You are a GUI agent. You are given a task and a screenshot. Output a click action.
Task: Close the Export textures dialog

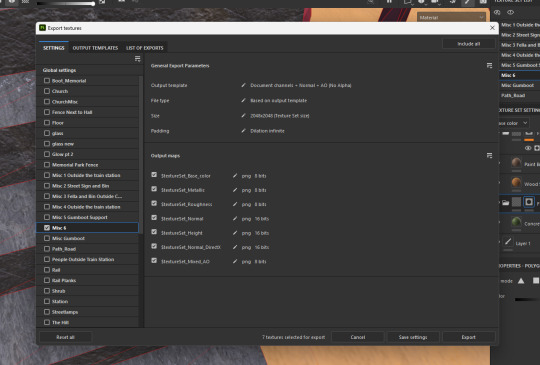[x=492, y=28]
